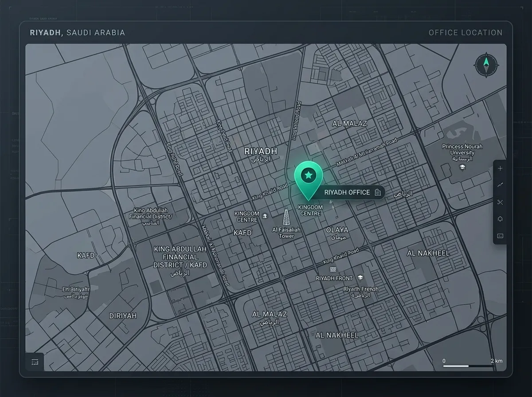
Task: Click the "OFFICE LOCATION" header text
Action: point(465,32)
